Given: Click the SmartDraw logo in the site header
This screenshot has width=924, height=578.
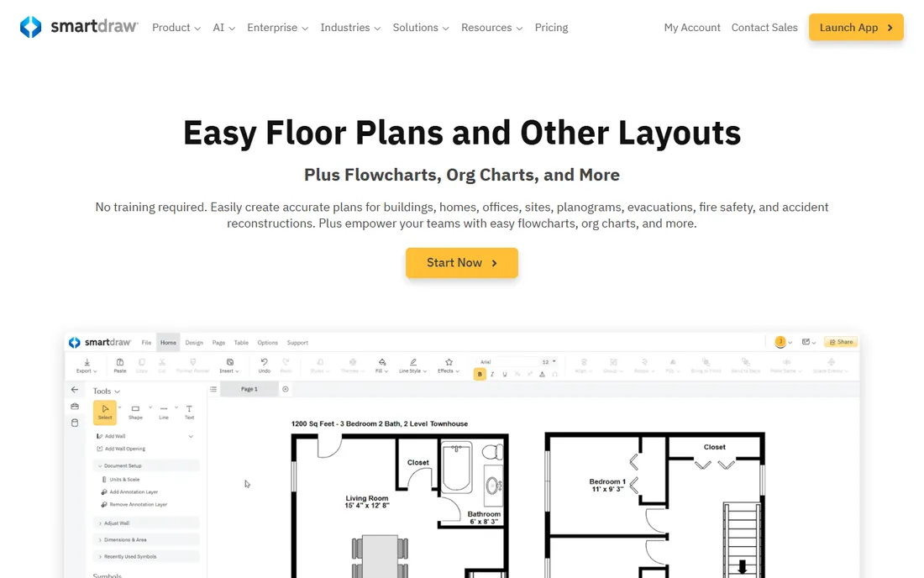Looking at the screenshot, I should pos(79,27).
